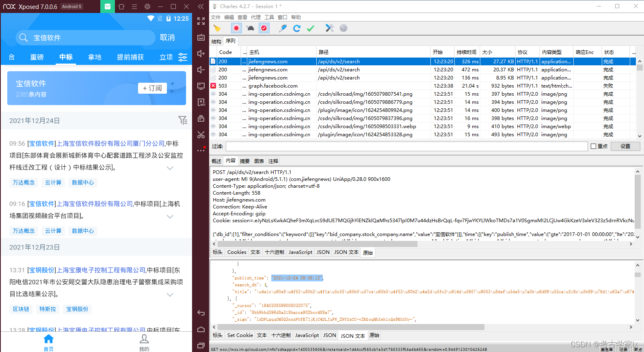This screenshot has height=352, width=644.
Task: Enable the 重点 checkbox next to the filter
Action: click(594, 146)
